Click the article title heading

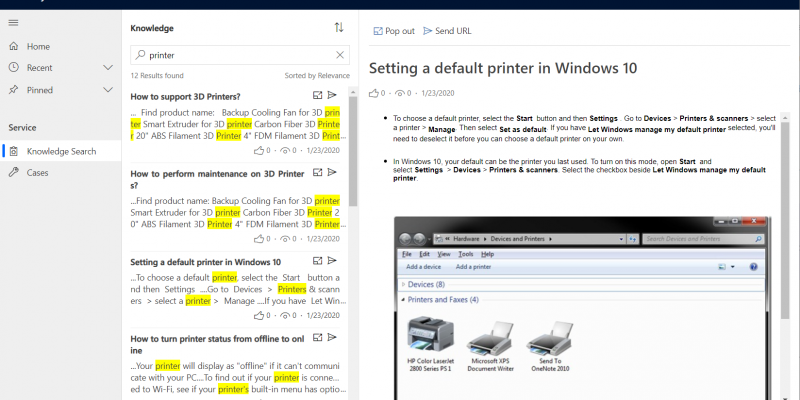tap(503, 68)
